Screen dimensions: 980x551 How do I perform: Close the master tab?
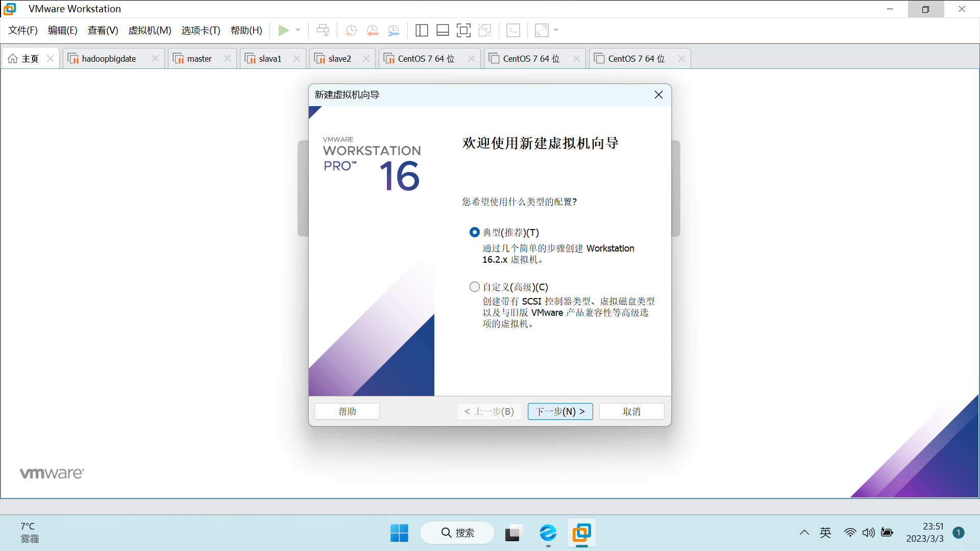point(227,59)
